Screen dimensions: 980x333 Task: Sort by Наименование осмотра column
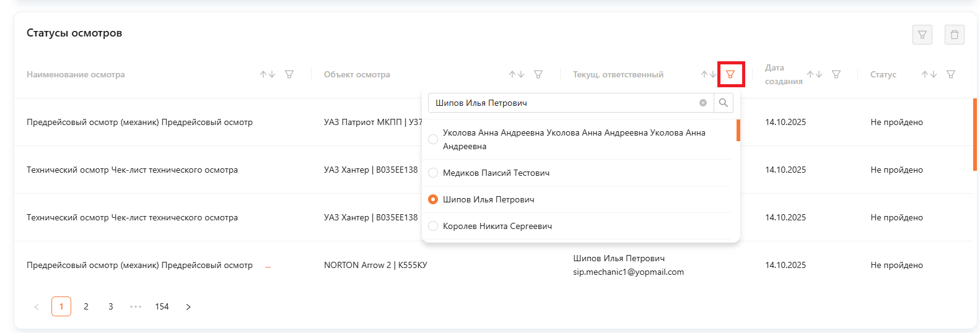point(268,74)
